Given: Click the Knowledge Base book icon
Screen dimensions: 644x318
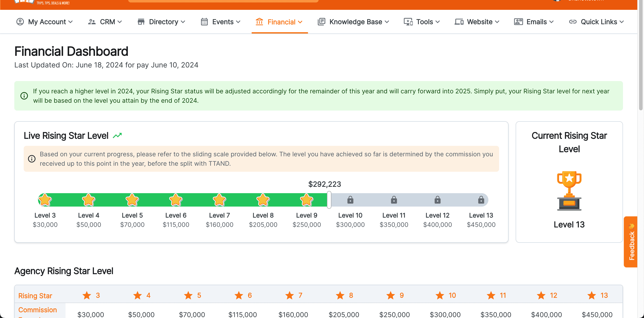Looking at the screenshot, I should [x=321, y=22].
